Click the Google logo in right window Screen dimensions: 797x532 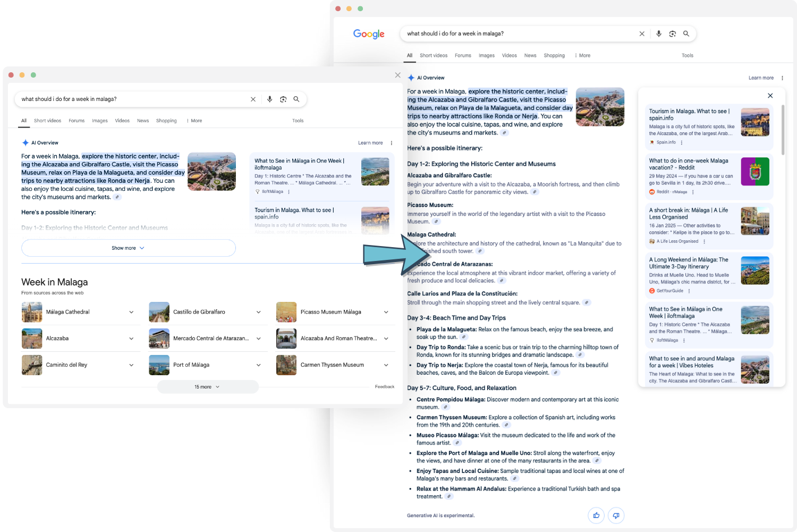(x=369, y=34)
